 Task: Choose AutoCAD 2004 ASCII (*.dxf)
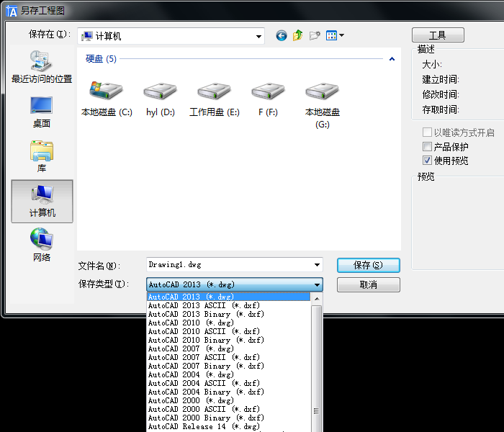(228, 384)
